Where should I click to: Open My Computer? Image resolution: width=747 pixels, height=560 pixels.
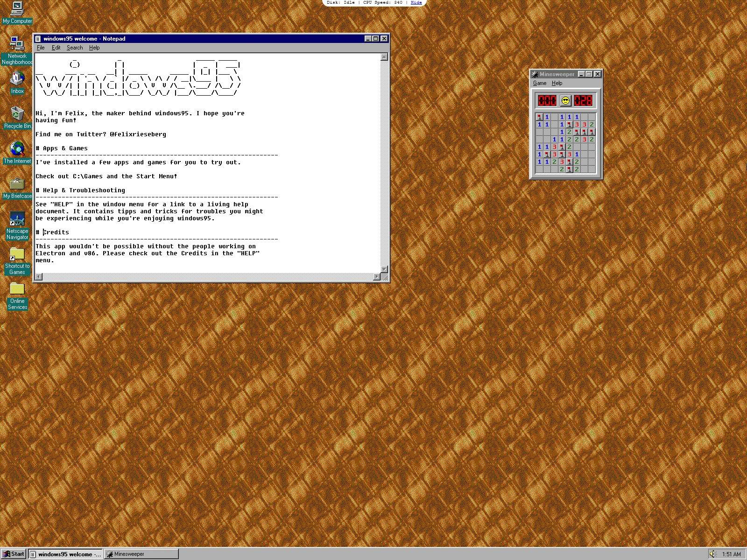(17, 9)
